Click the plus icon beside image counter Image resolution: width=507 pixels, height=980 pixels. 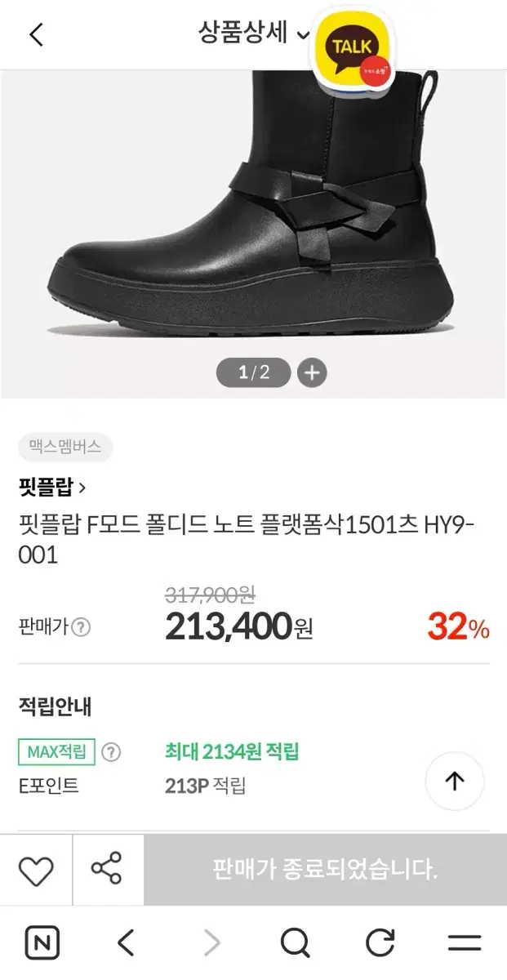tap(311, 373)
